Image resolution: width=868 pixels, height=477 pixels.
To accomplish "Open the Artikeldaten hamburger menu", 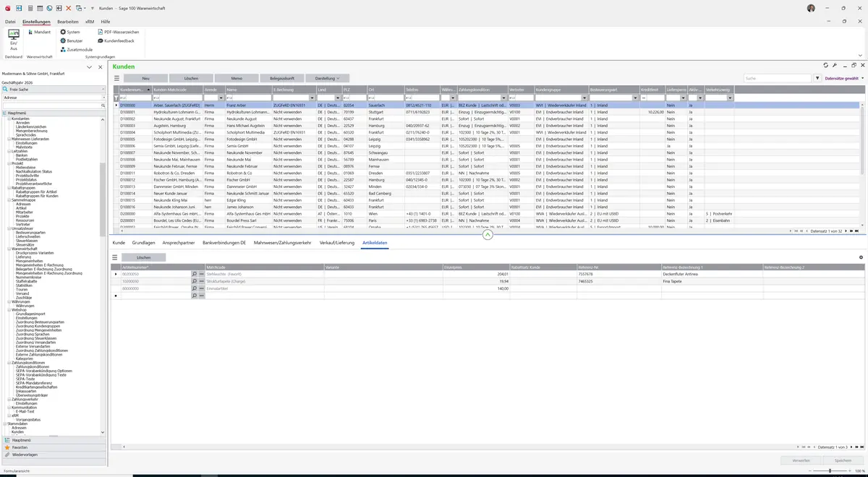I will [x=114, y=257].
